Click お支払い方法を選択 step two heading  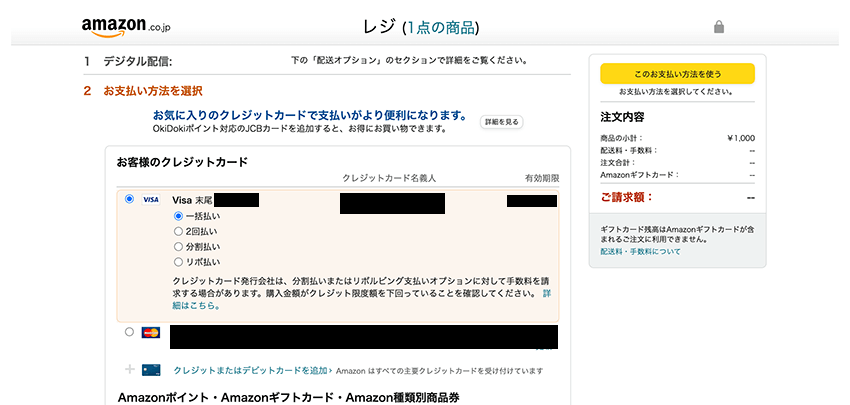(153, 91)
